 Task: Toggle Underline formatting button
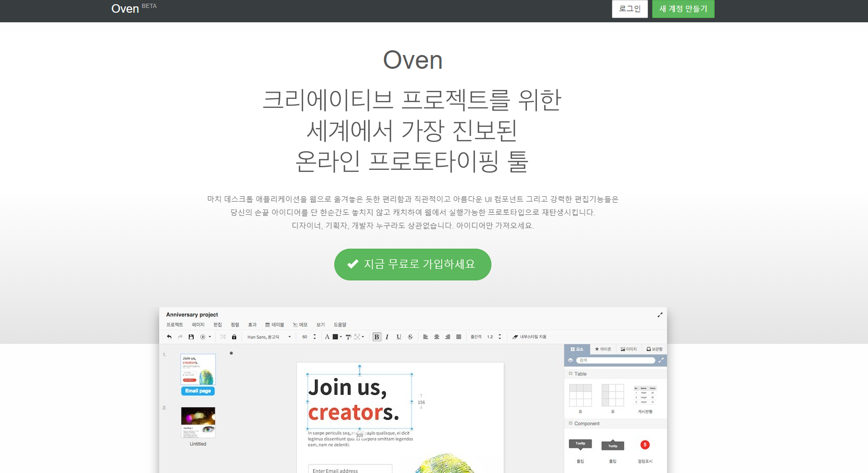[x=399, y=337]
